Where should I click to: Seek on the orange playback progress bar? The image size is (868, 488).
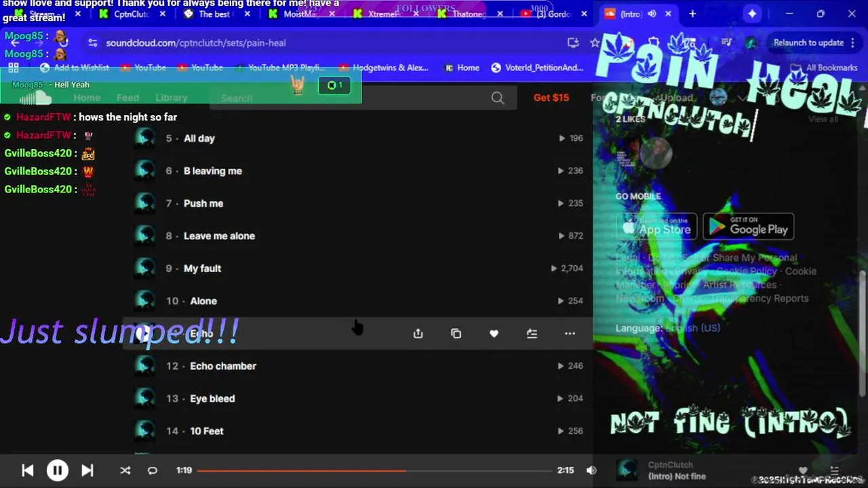click(x=374, y=470)
